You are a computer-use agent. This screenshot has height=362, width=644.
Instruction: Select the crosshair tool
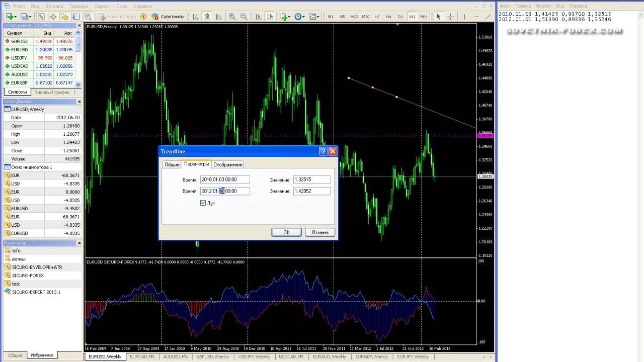point(450,17)
